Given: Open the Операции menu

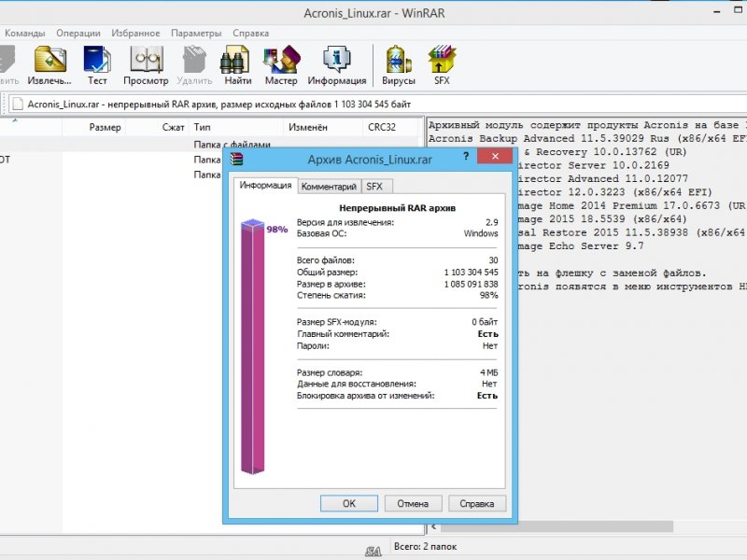Looking at the screenshot, I should [78, 33].
